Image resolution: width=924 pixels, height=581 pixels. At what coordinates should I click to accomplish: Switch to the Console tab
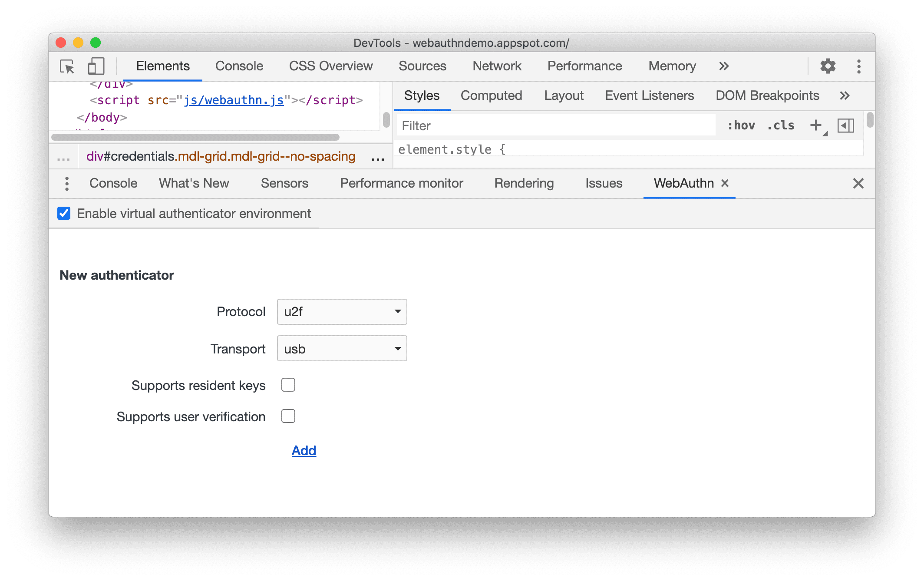239,65
